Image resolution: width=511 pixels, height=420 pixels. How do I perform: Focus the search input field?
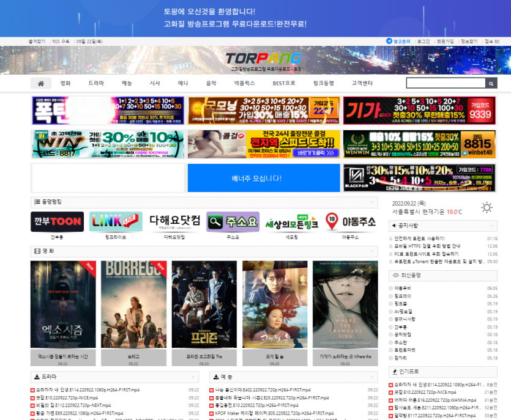click(445, 83)
